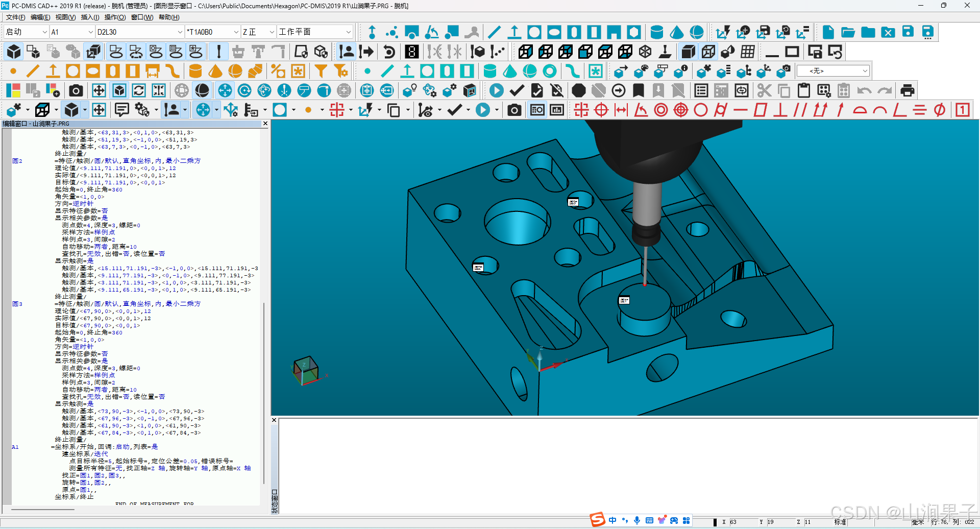Select the orange auto circle feature tool
This screenshot has width=980, height=529.
pyautogui.click(x=73, y=71)
